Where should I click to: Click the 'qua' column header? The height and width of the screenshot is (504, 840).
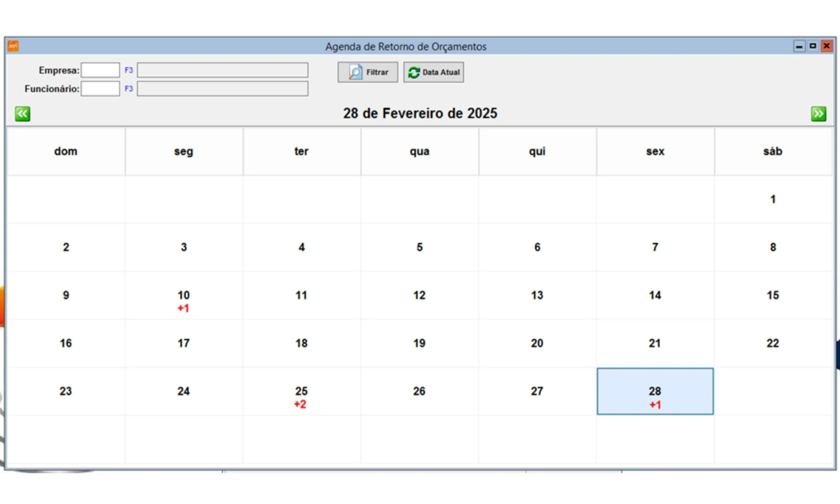coord(419,151)
